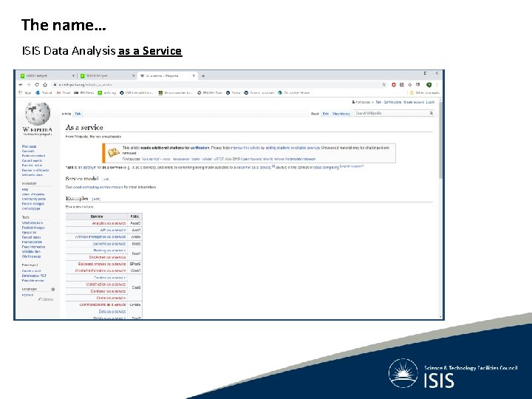This screenshot has width=532, height=399.
Task: Bookmark the page with the star icon
Action: point(384,84)
